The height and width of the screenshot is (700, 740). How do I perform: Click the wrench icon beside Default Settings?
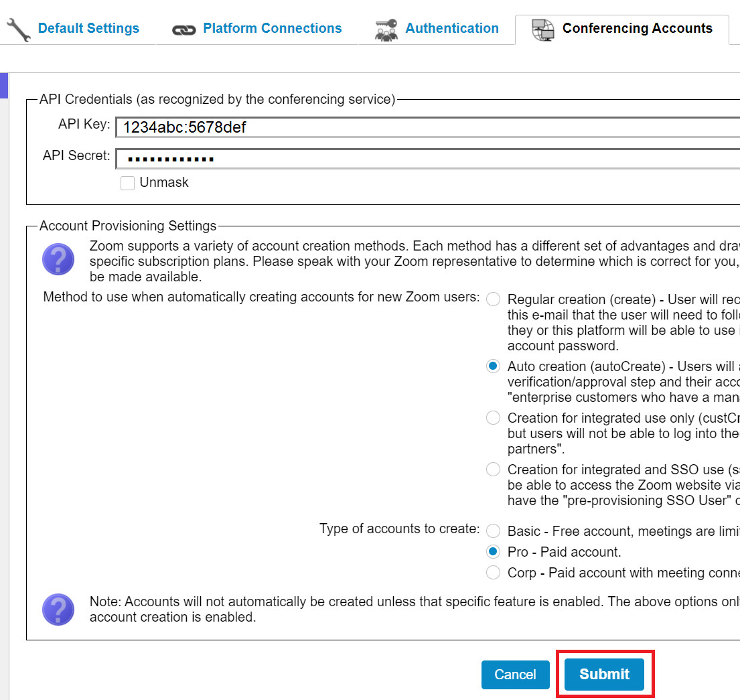pos(19,29)
